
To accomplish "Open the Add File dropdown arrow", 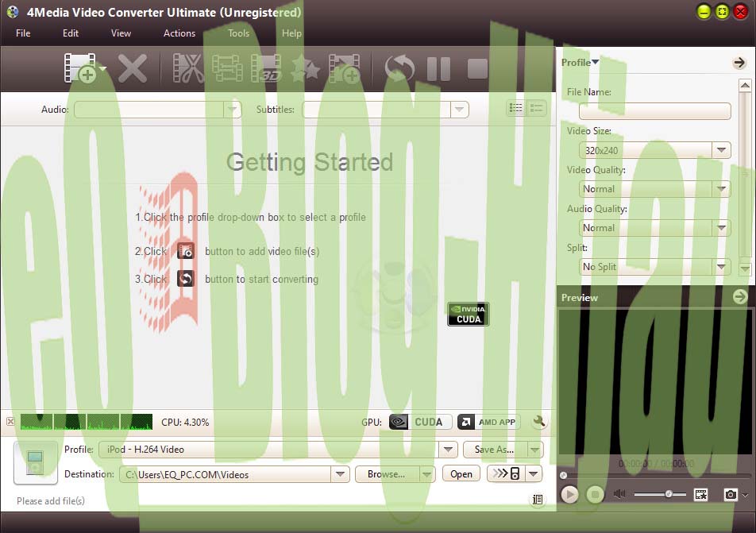I will (102, 68).
